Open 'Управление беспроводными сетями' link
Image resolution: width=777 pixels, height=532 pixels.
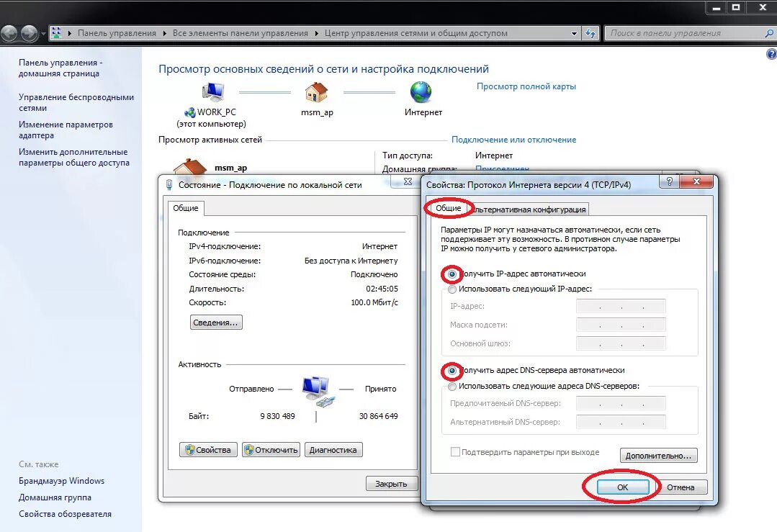click(76, 102)
